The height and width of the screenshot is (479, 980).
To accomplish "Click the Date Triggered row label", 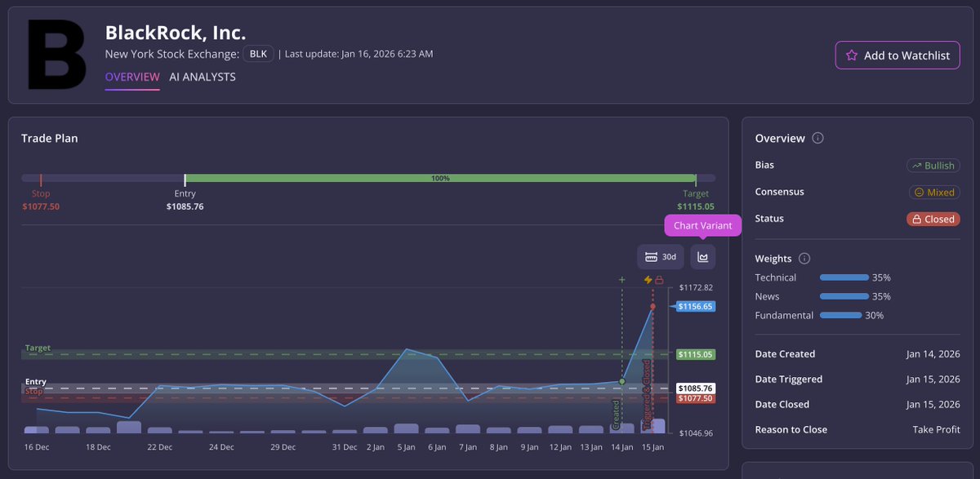I will (789, 379).
